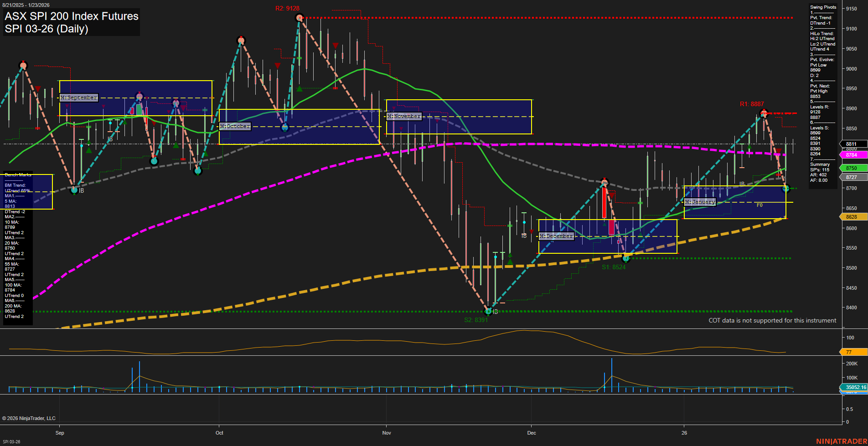
Task: Click the teal swing low circle near S2 8391
Action: pyautogui.click(x=488, y=312)
